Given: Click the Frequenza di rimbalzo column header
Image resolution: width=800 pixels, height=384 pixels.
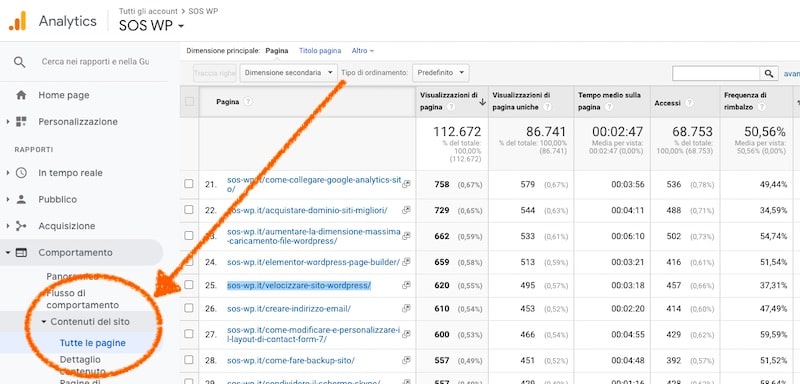Looking at the screenshot, I should point(745,101).
